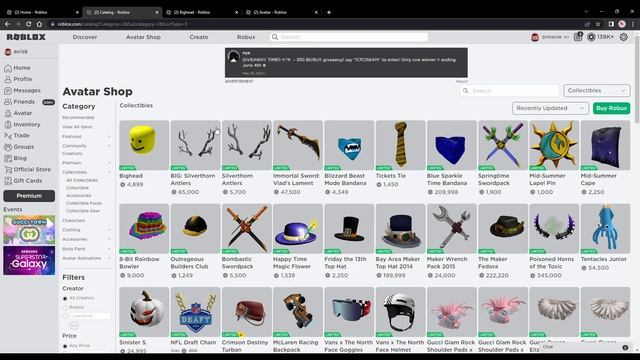Click the Roblox logo

(x=26, y=37)
